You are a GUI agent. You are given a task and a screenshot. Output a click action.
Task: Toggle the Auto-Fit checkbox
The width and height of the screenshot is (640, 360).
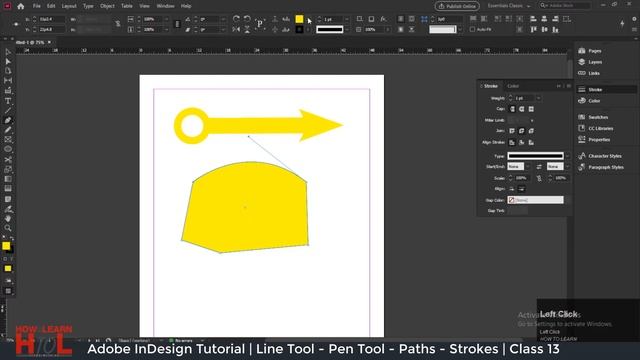[472, 29]
